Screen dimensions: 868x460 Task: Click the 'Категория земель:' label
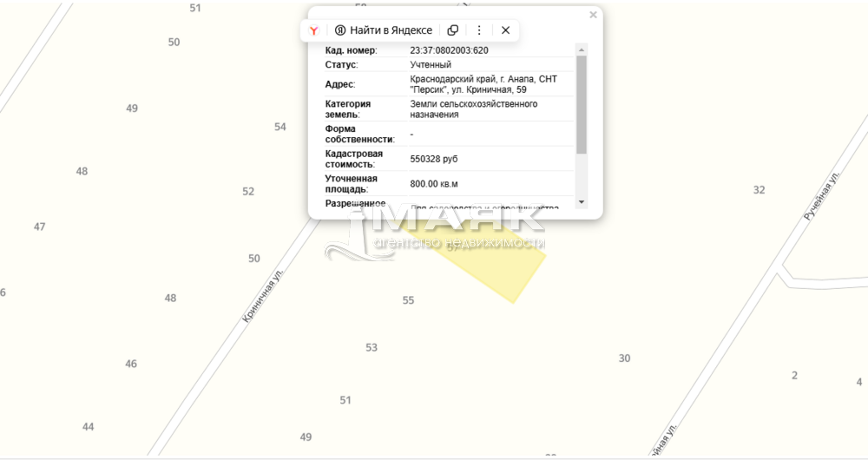click(348, 109)
